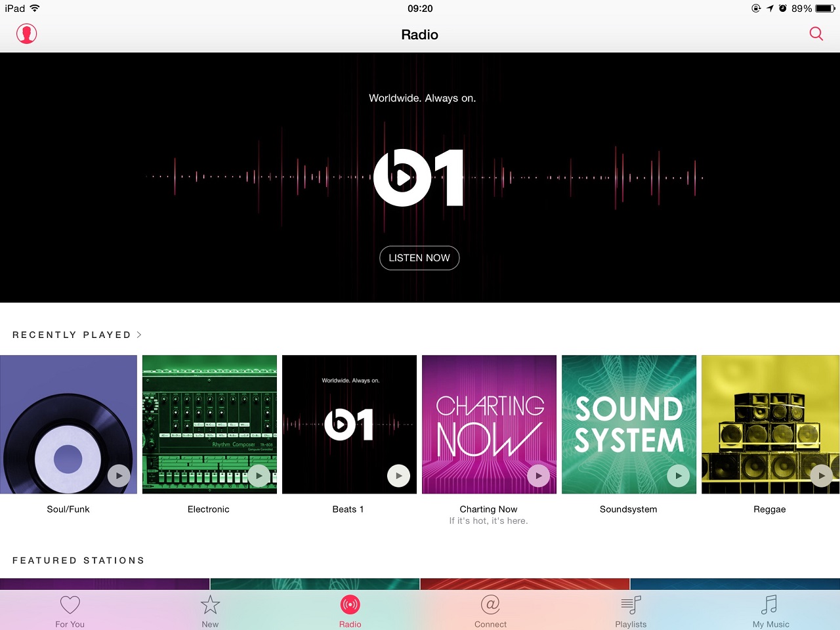The image size is (840, 630).
Task: Click the Radio page title
Action: coord(420,35)
